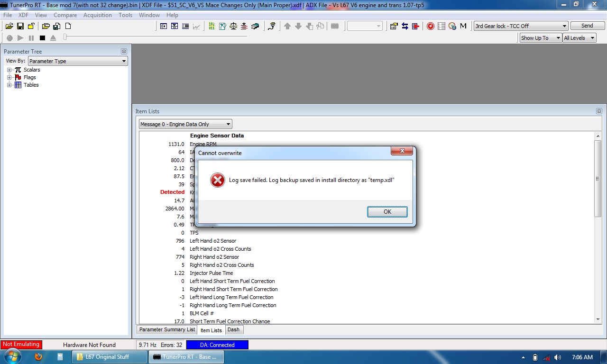Click the blank new-document toolbar icon
Screen dimensions: 607x364
tap(68, 26)
